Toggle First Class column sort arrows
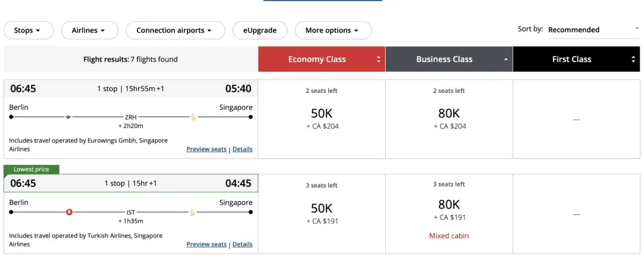This screenshot has height=258, width=644. tap(633, 59)
